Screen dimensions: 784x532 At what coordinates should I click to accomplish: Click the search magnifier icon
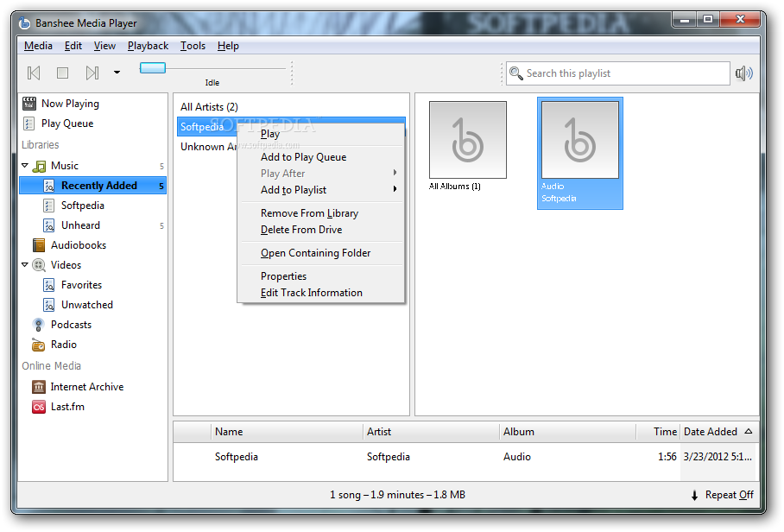pyautogui.click(x=515, y=73)
